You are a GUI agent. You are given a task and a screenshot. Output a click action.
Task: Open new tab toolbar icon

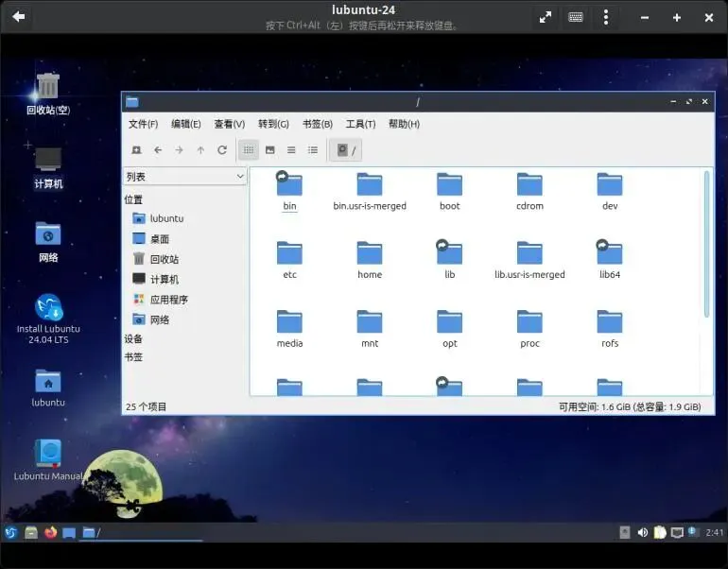pos(136,150)
